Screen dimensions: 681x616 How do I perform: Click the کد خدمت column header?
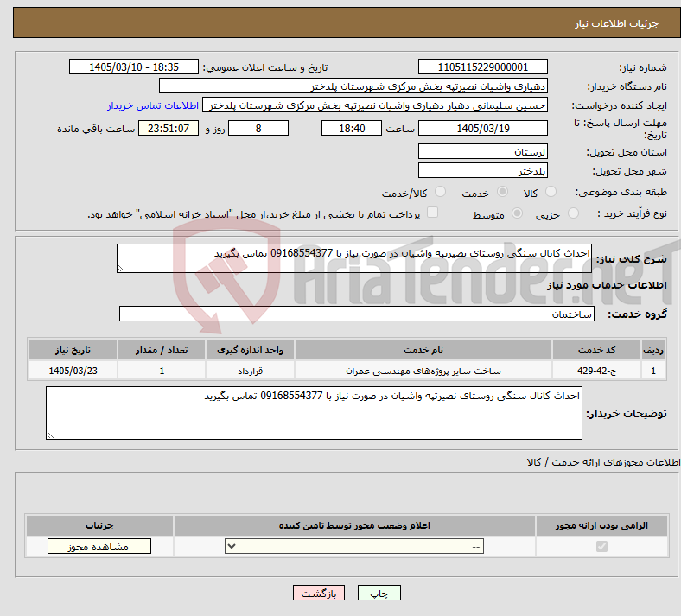(597, 350)
